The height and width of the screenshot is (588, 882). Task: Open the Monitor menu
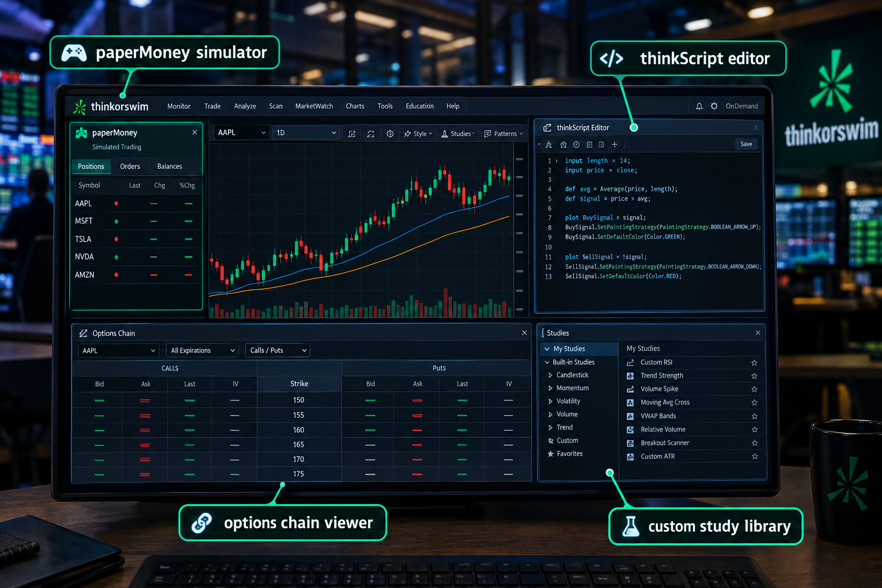click(x=179, y=106)
